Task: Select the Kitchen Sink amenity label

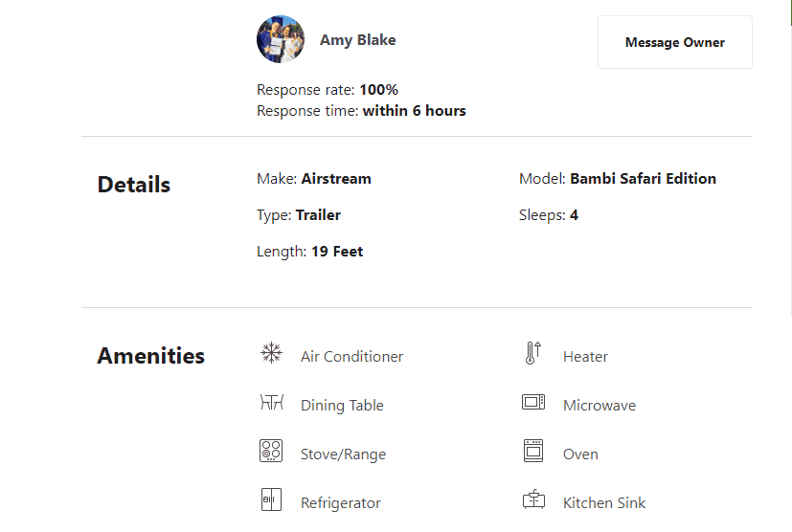Action: click(604, 502)
